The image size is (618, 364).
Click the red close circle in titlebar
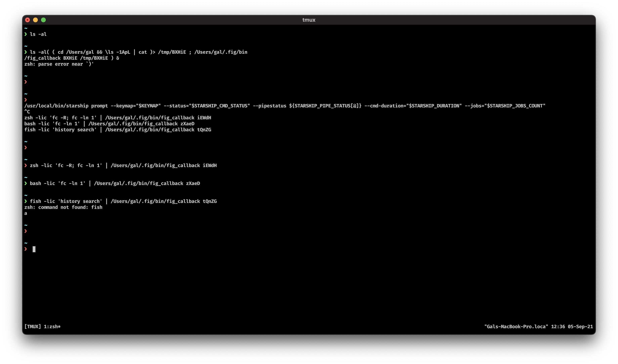coord(28,20)
